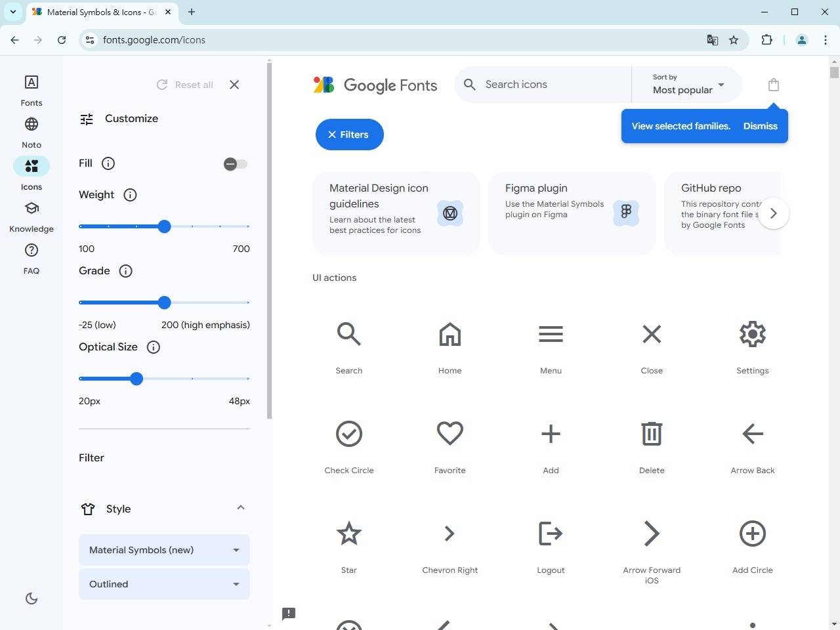Choose the Close X icon in grid
This screenshot has height=630, width=840.
tap(652, 334)
